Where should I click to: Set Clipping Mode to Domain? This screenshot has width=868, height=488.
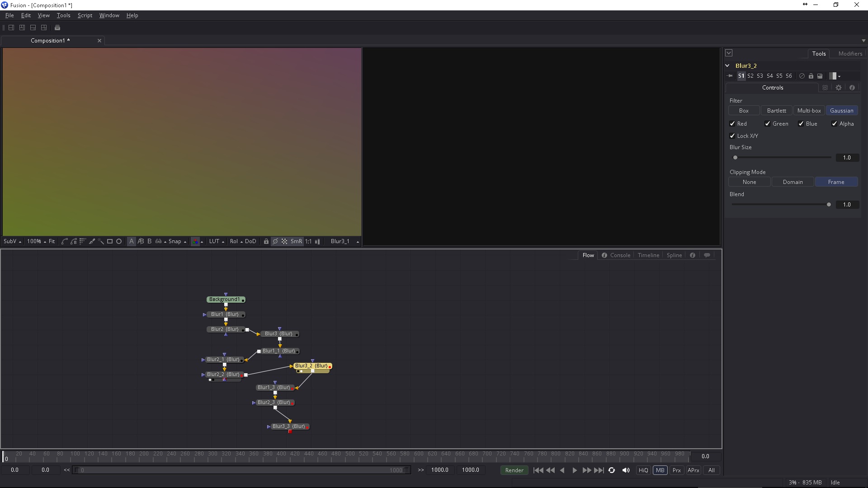[x=793, y=182]
